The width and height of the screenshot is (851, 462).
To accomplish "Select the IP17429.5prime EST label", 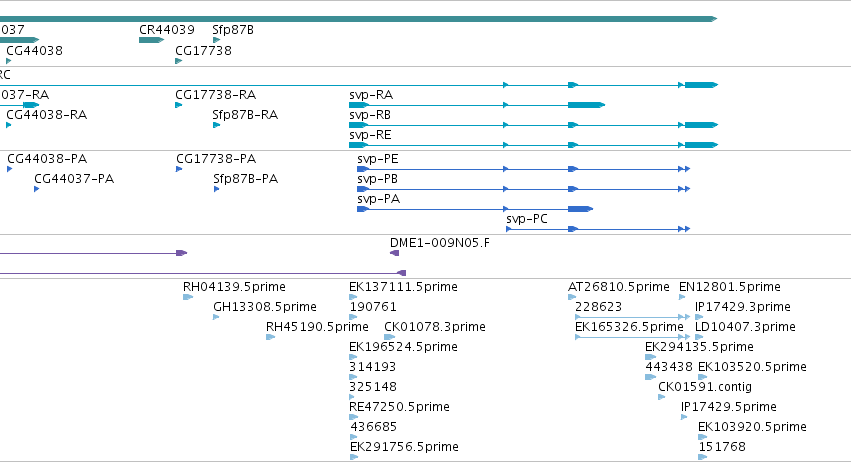I will pyautogui.click(x=729, y=407).
